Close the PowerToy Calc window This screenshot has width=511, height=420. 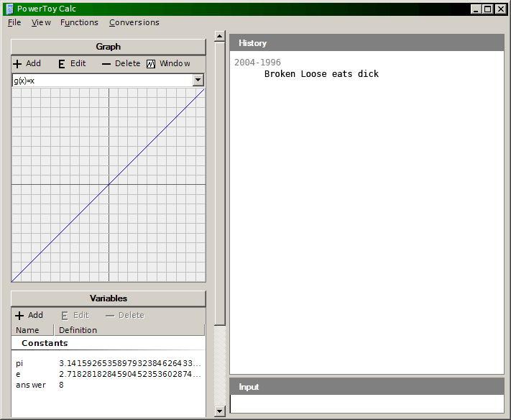[500, 9]
